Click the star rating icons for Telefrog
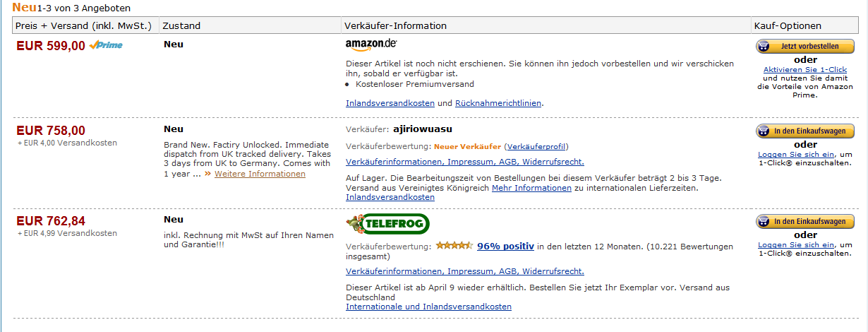This screenshot has width=868, height=332. pos(454,246)
